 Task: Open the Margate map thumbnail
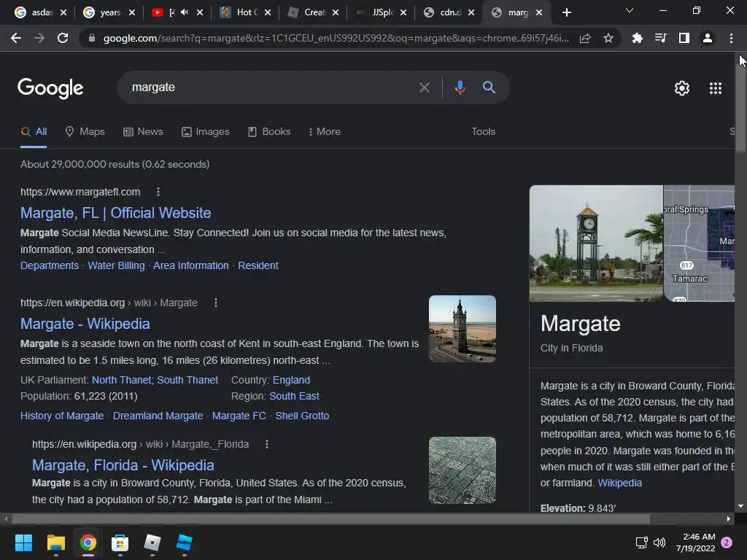[699, 244]
